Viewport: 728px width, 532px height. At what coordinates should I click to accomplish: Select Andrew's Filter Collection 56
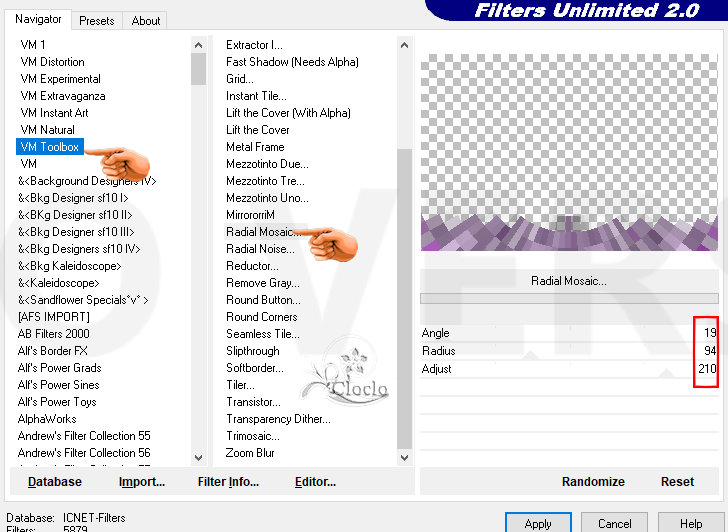[x=84, y=453]
